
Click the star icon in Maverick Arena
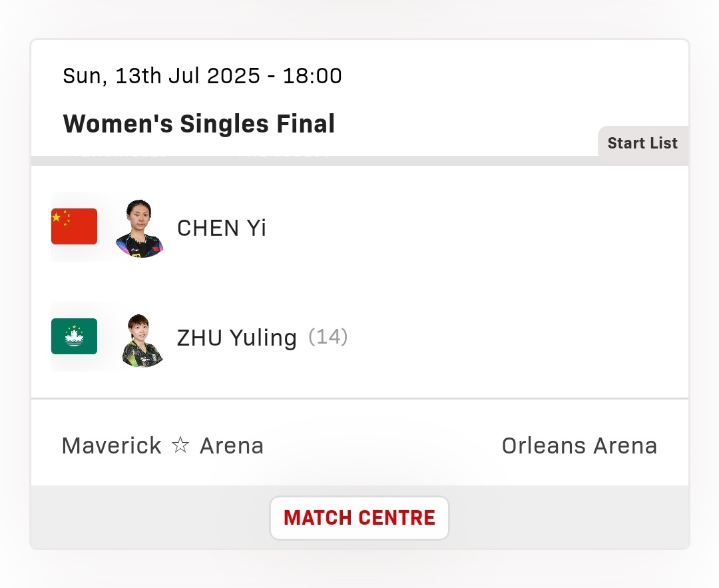click(x=180, y=445)
